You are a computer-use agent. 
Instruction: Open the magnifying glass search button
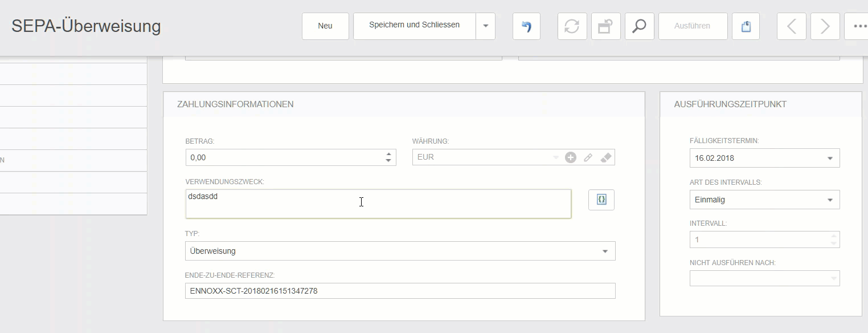639,26
